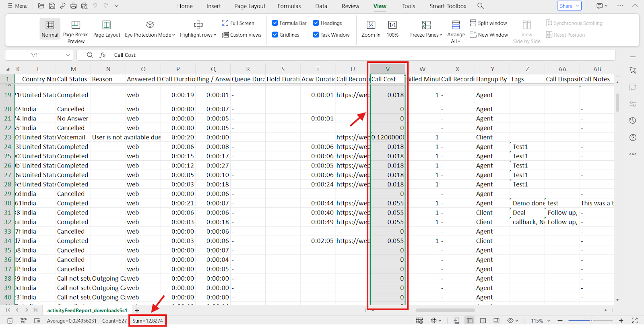This screenshot has height=327, width=644.
Task: Select the activityFeedReport sheet tab
Action: pos(87,310)
